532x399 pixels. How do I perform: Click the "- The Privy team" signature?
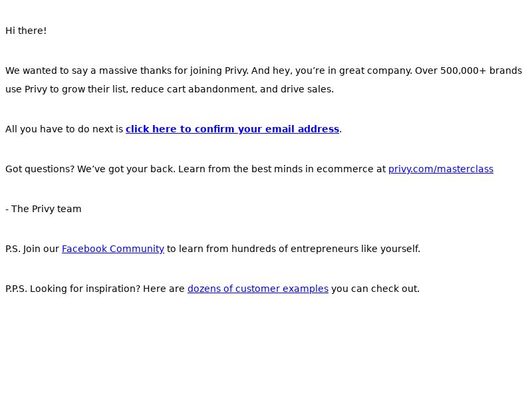point(43,209)
